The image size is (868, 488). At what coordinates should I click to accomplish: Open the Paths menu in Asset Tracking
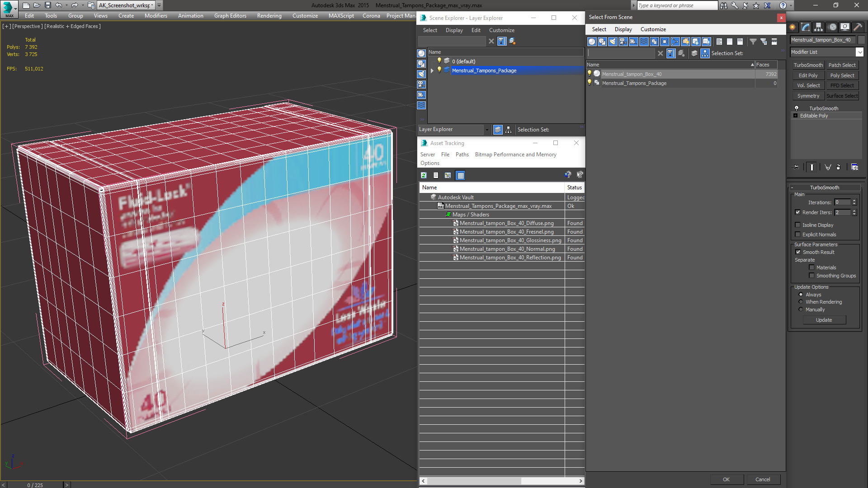point(462,155)
